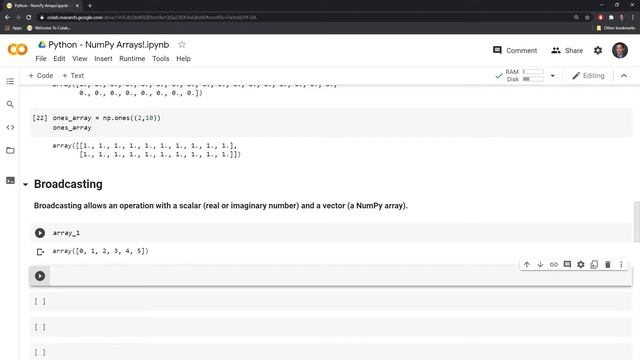Click inside the empty selected code cell
This screenshot has width=640, height=360.
[x=340, y=276]
